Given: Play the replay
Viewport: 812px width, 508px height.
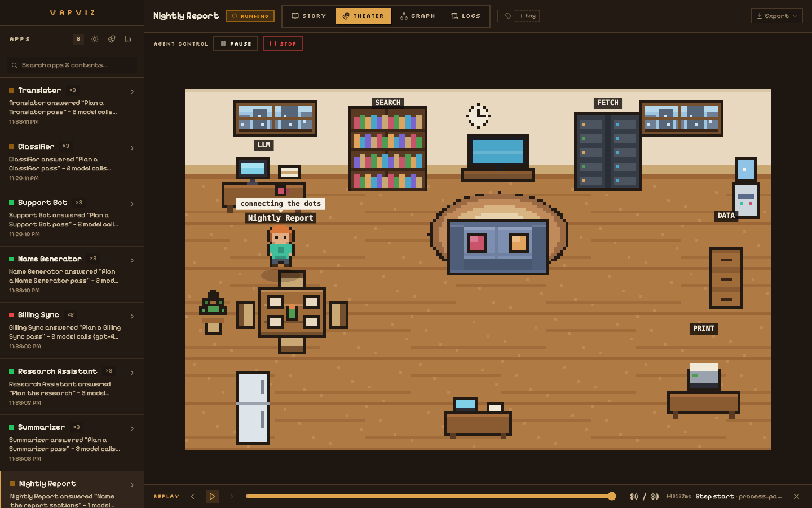Looking at the screenshot, I should (212, 497).
